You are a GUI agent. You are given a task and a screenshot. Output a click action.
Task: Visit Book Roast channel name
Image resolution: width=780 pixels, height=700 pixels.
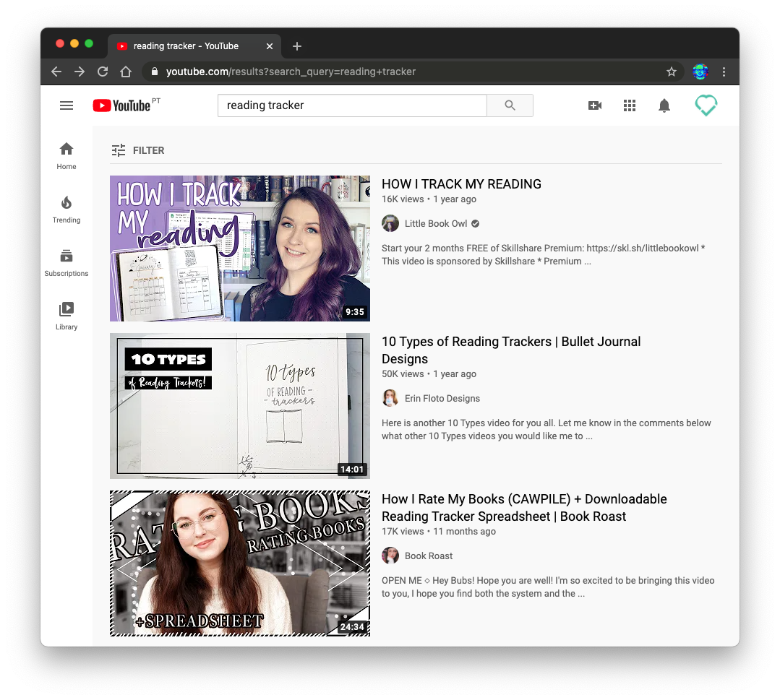click(428, 556)
